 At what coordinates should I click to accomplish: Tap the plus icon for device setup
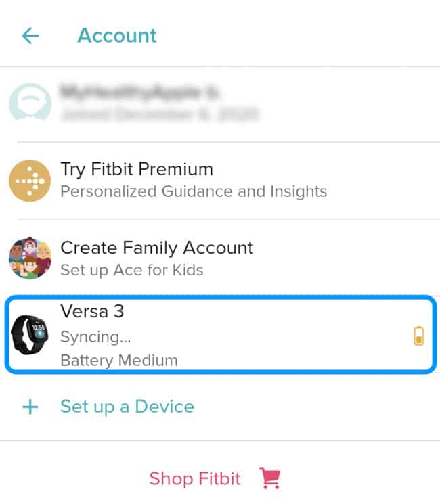point(30,407)
